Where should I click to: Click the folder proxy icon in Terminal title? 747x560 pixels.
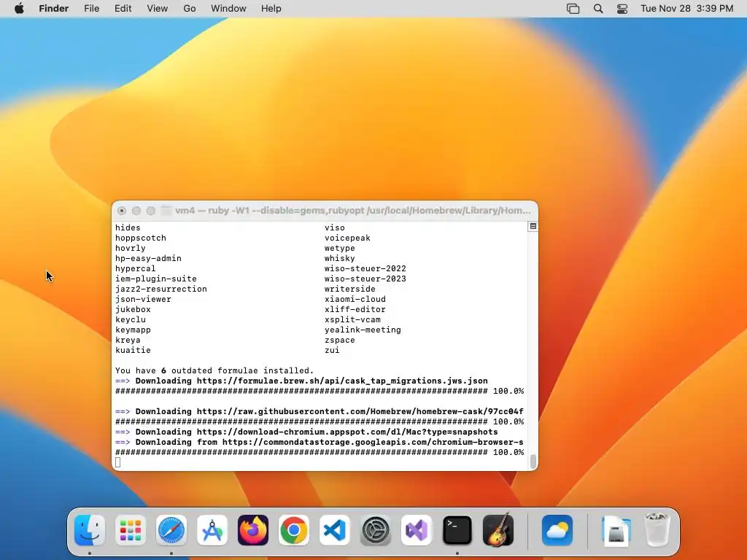[x=166, y=211]
